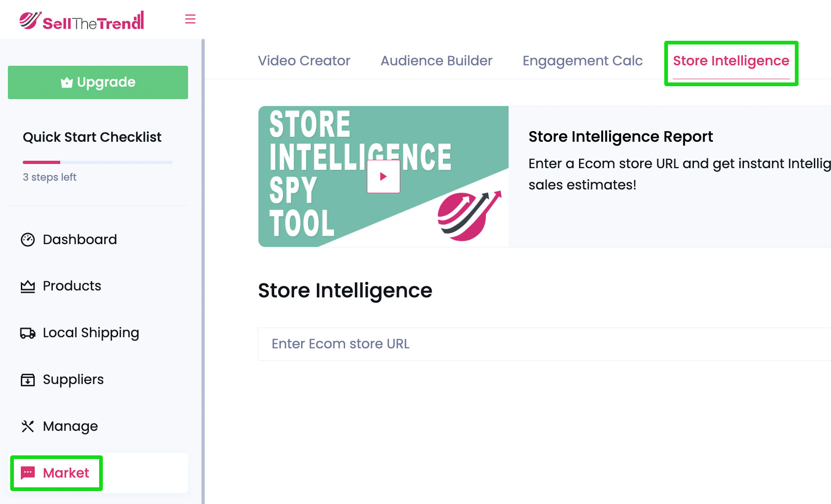Viewport: 831px width, 504px height.
Task: Click the Suppliers box icon
Action: point(28,380)
